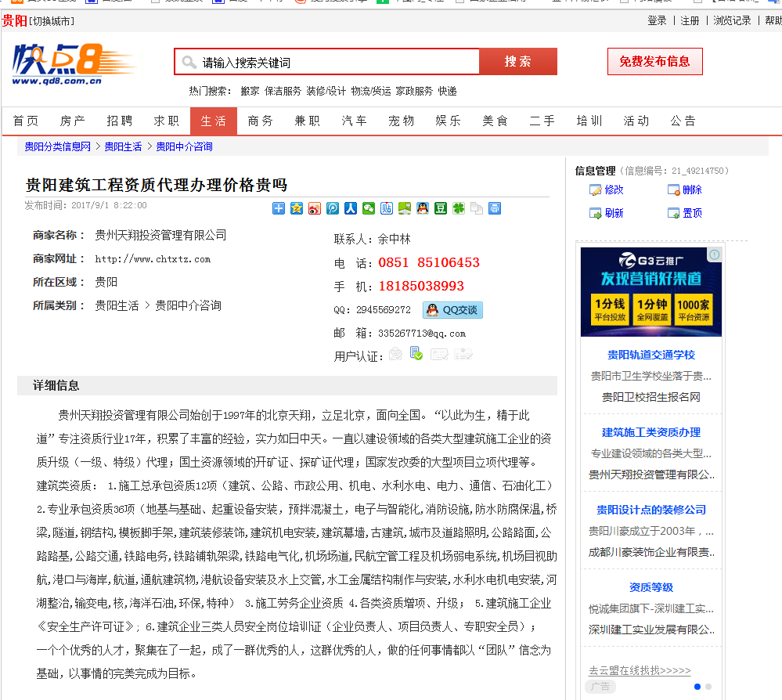The width and height of the screenshot is (782, 700).
Task: Click the gray business license verification icon
Action: [x=439, y=355]
